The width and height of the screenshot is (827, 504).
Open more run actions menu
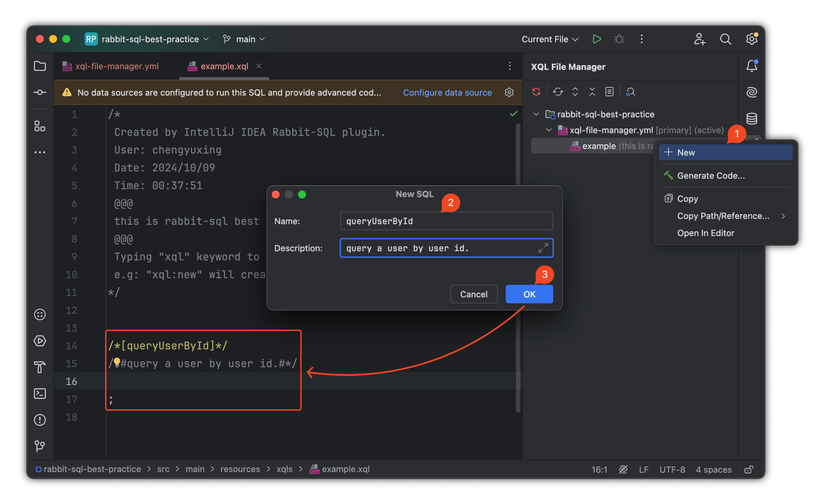pyautogui.click(x=642, y=39)
